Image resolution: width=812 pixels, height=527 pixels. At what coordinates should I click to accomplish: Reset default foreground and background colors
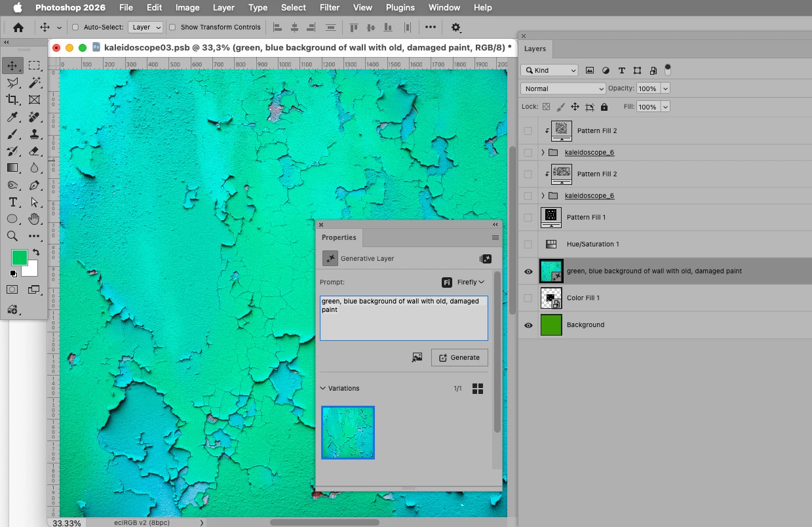point(13,274)
